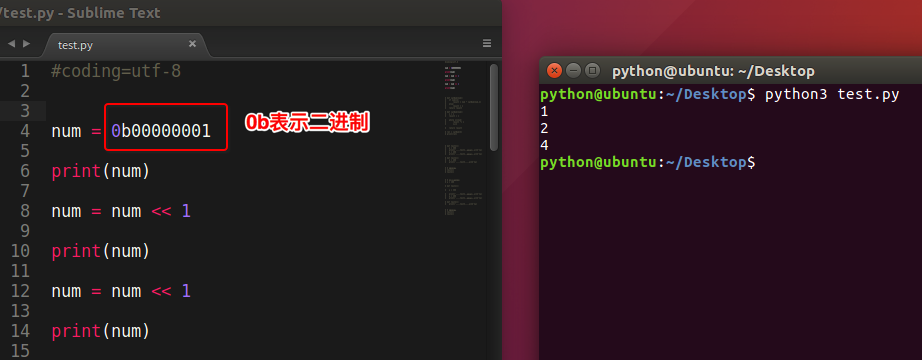This screenshot has width=922, height=360.
Task: Click line number 1 in the gutter
Action: point(24,71)
